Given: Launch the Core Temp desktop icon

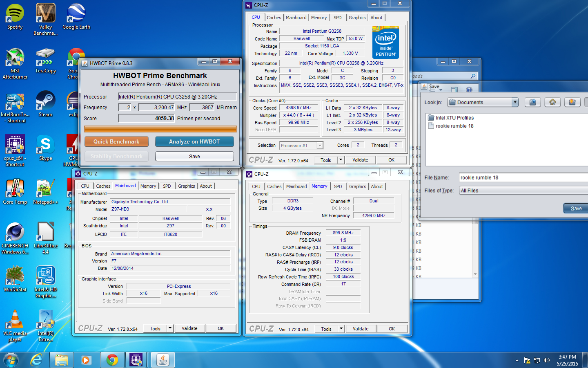Looking at the screenshot, I should pyautogui.click(x=15, y=192).
